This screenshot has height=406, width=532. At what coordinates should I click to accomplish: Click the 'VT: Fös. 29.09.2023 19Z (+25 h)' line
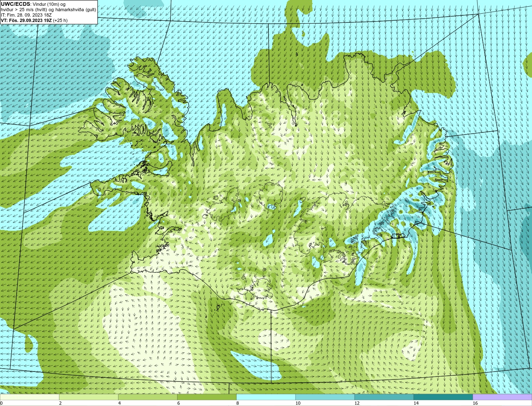pyautogui.click(x=34, y=20)
